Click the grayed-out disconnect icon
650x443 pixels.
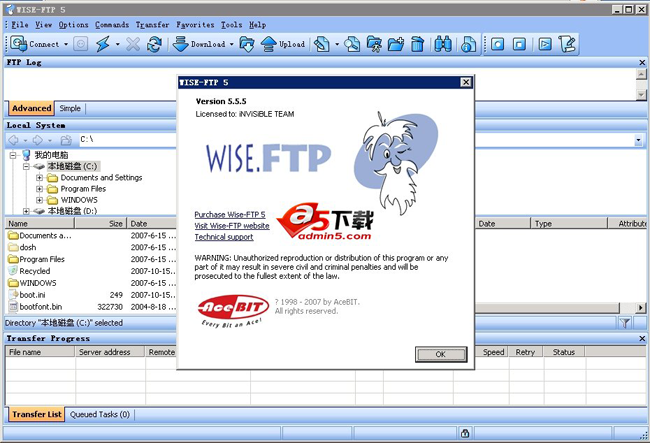pos(81,44)
